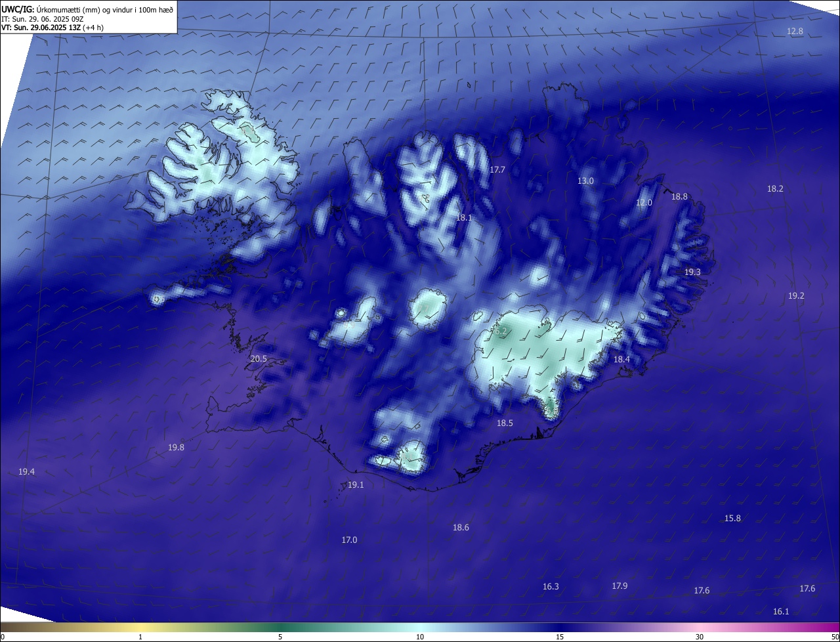Click the colorbar tick label 5
The width and height of the screenshot is (840, 642).
click(x=280, y=637)
